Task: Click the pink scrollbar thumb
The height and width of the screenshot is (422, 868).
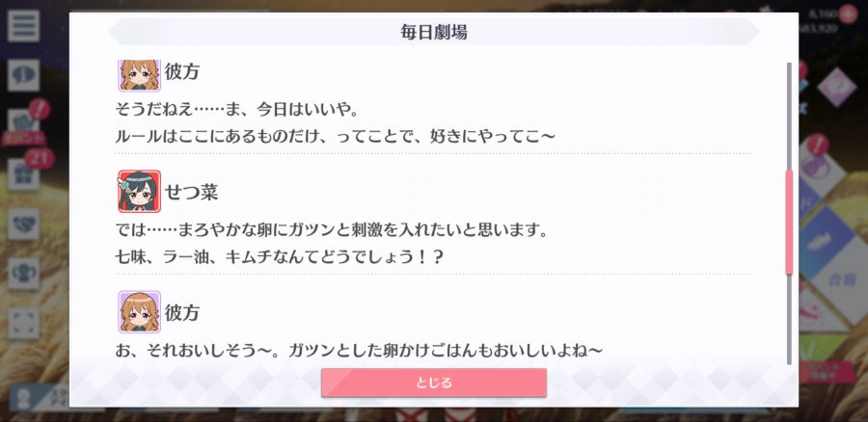Action: coord(789,223)
